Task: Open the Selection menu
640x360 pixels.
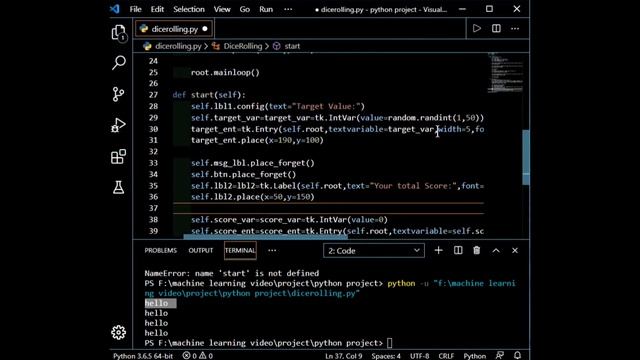Action: point(189,9)
